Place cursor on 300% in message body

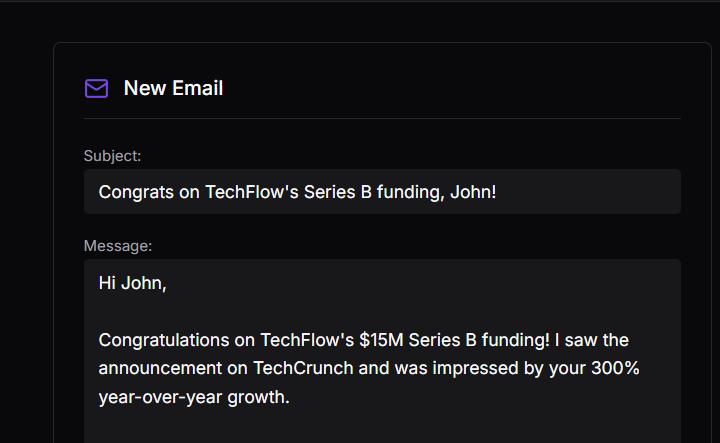[x=615, y=368]
